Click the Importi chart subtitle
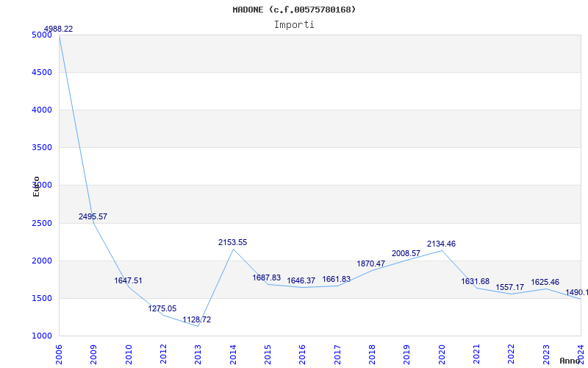Screen dimensions: 588x368 294,25
